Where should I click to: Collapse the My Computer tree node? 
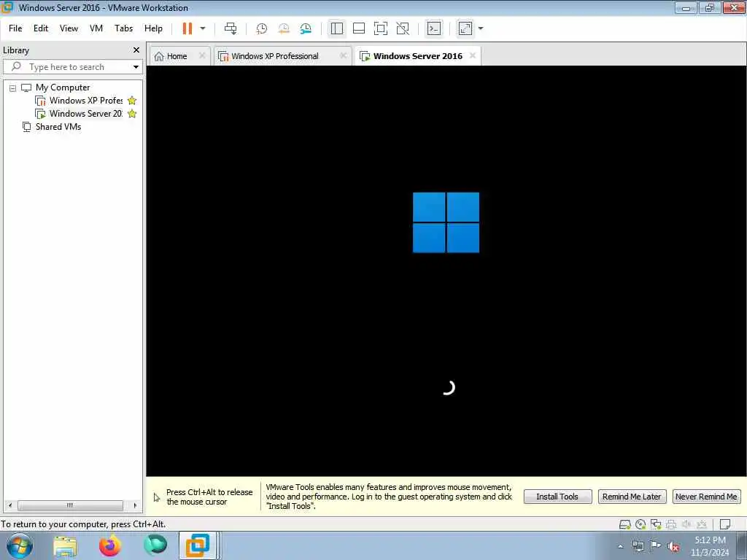point(12,88)
